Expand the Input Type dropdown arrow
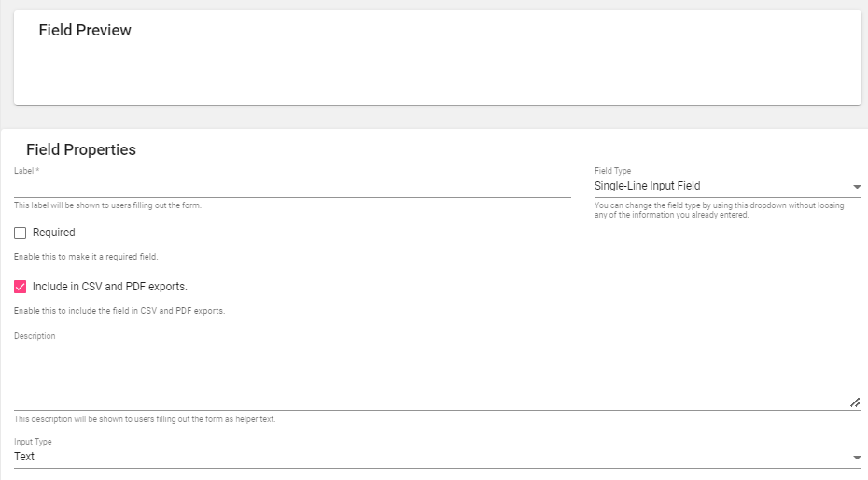The height and width of the screenshot is (480, 868). tap(857, 458)
